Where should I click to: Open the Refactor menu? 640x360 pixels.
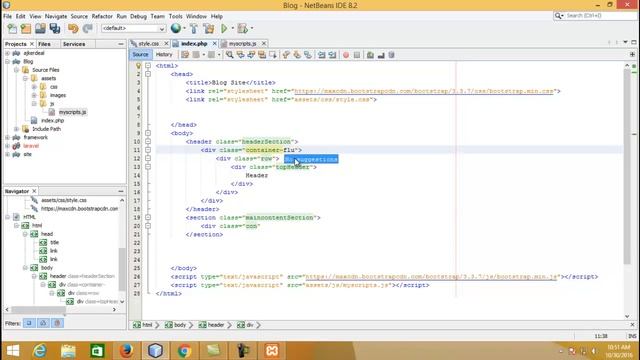tap(102, 16)
